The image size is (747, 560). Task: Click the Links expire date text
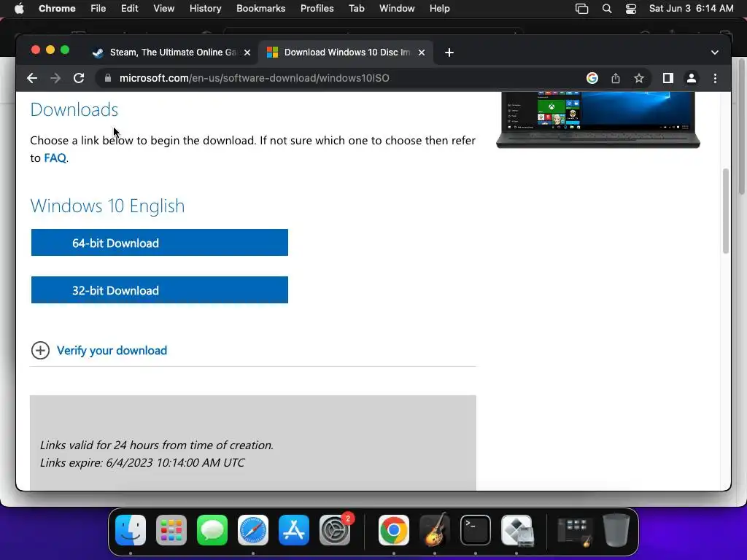[142, 462]
